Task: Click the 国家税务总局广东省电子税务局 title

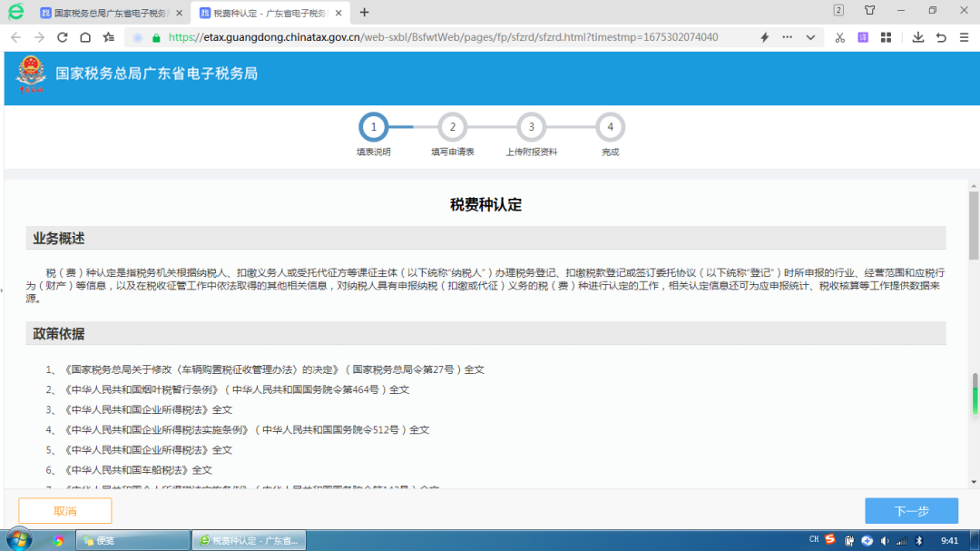Action: [x=157, y=74]
